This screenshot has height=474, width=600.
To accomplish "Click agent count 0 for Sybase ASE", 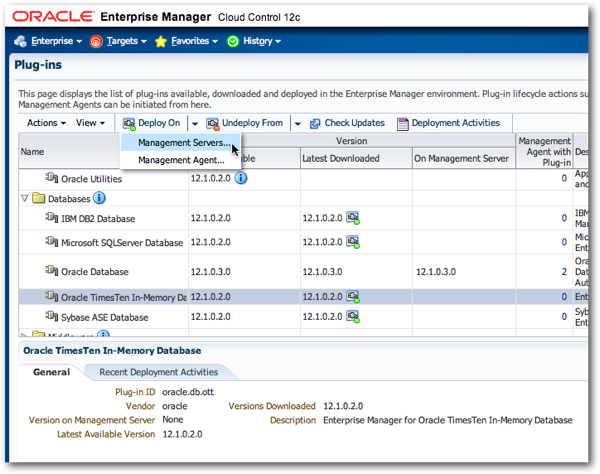I will (564, 317).
